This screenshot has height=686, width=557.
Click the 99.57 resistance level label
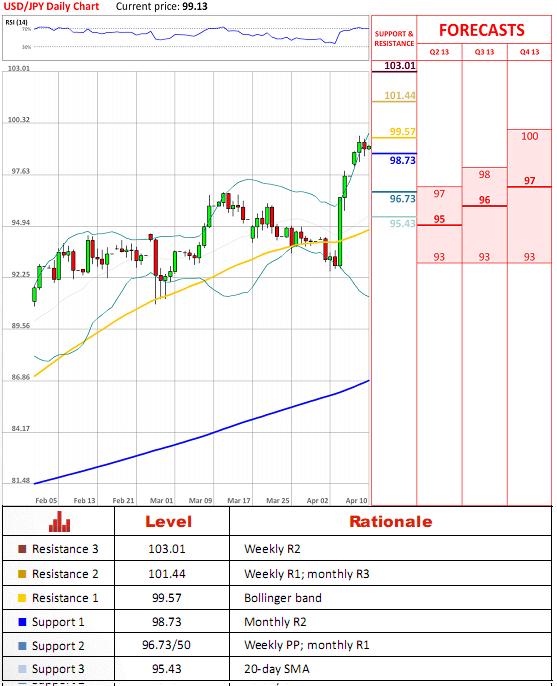coord(402,132)
